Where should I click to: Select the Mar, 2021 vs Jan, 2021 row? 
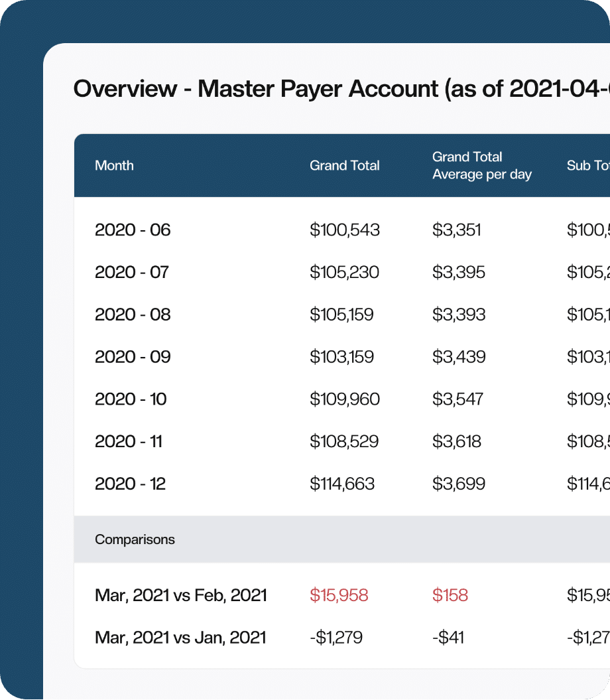tap(179, 637)
